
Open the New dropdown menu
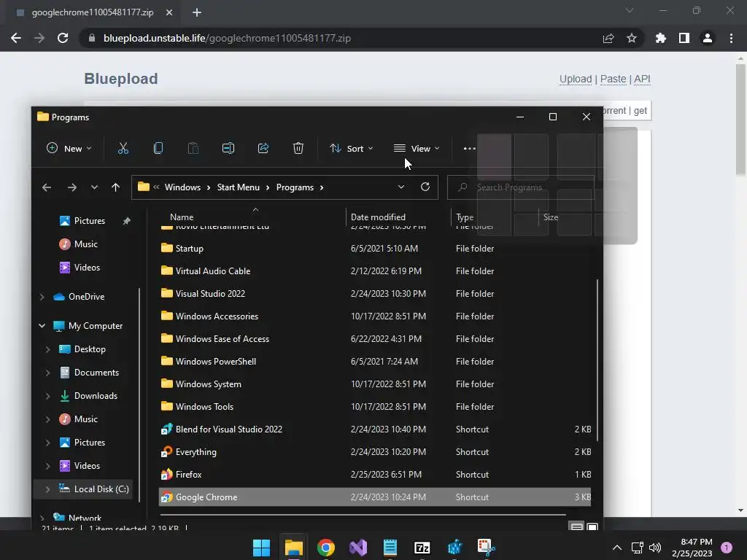[x=69, y=149]
